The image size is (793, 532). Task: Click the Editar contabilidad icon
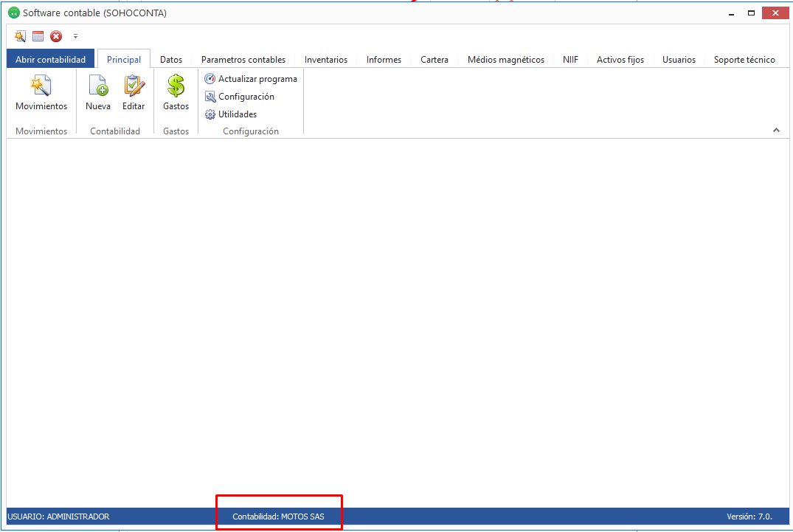pos(134,86)
